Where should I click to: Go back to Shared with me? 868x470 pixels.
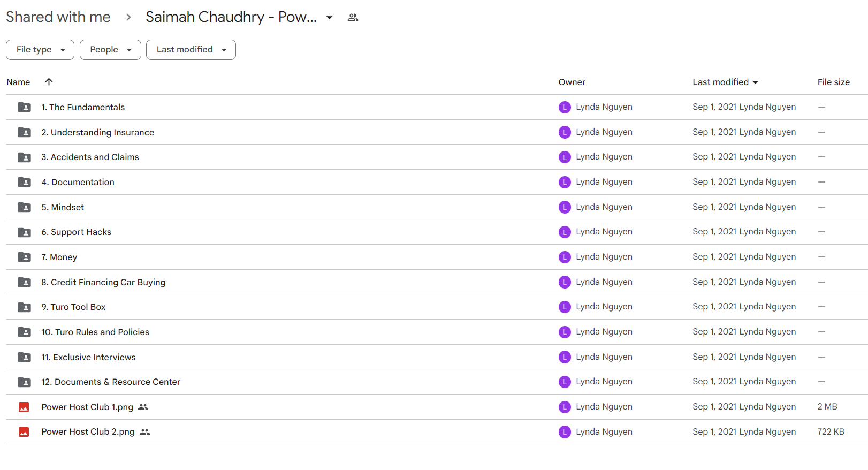point(58,17)
